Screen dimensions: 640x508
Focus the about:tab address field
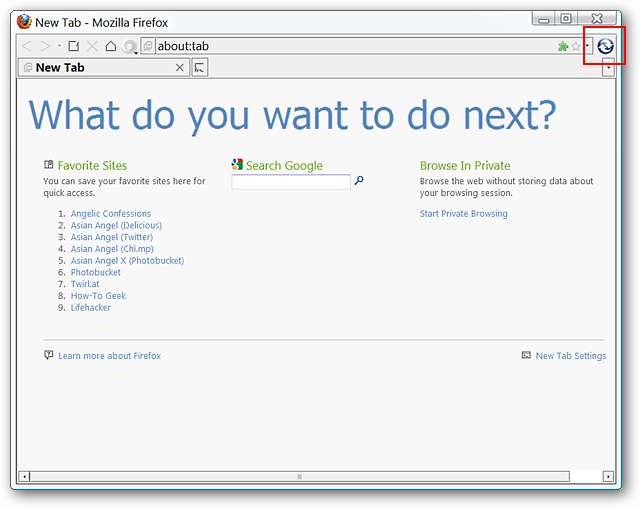(x=354, y=46)
